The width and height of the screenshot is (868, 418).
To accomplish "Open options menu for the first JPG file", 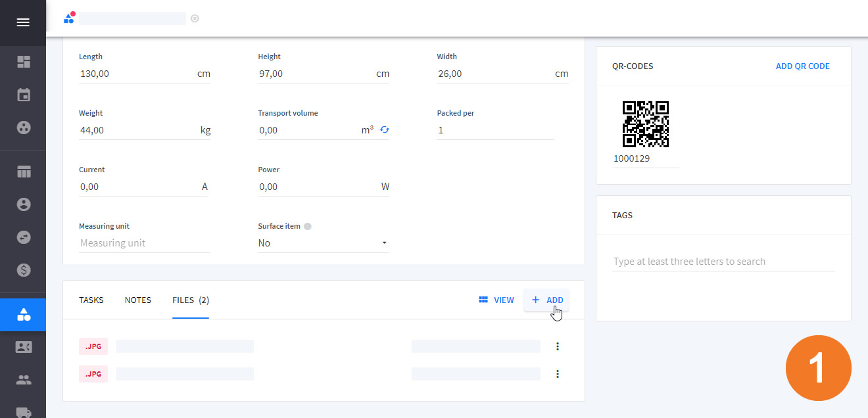I will click(x=558, y=346).
